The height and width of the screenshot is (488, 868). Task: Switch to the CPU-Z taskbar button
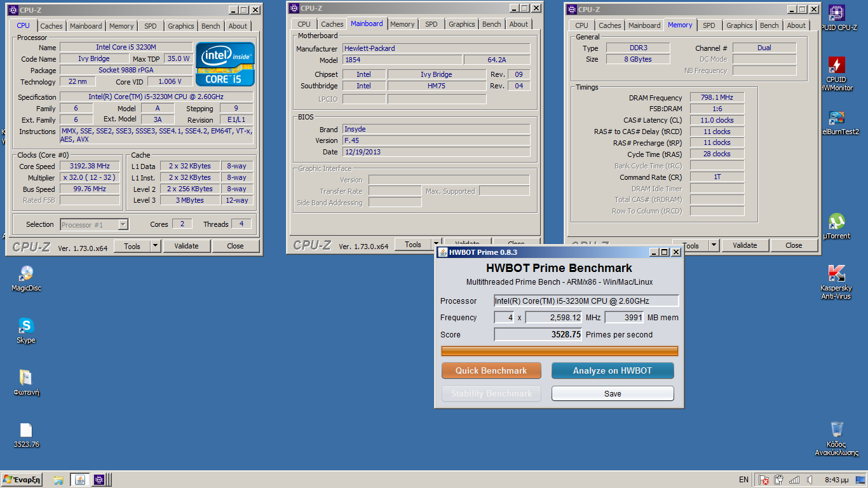(x=100, y=480)
